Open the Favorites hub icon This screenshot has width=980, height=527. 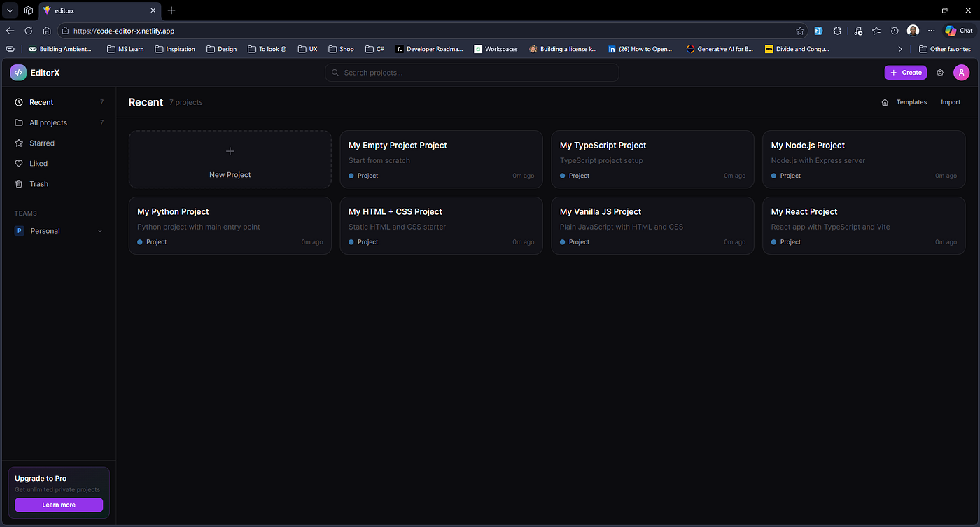tap(876, 31)
